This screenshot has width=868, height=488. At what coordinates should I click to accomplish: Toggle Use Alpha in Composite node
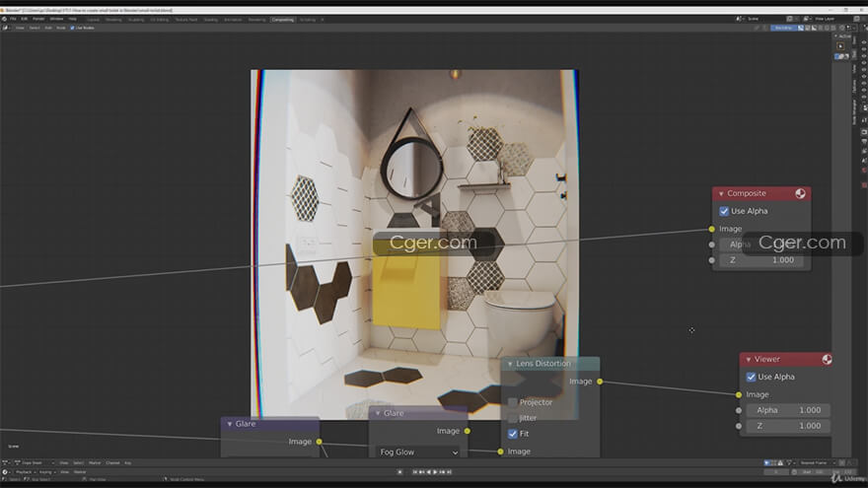coord(724,211)
